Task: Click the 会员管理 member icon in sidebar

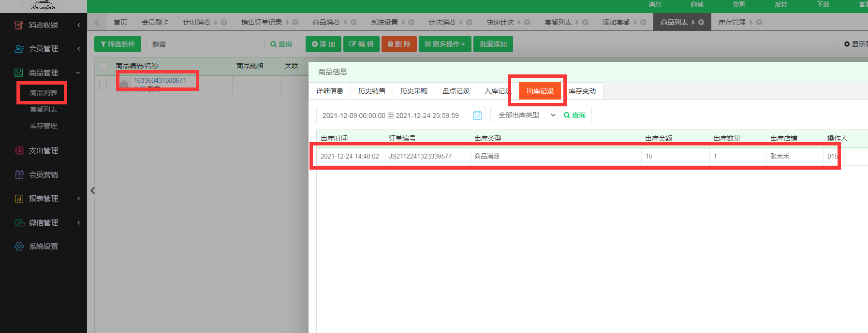Action: tap(19, 49)
